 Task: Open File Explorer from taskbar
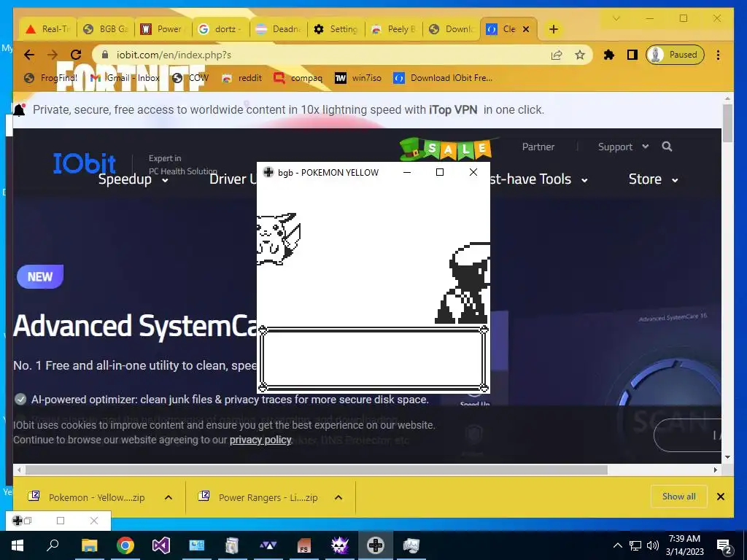pyautogui.click(x=89, y=545)
